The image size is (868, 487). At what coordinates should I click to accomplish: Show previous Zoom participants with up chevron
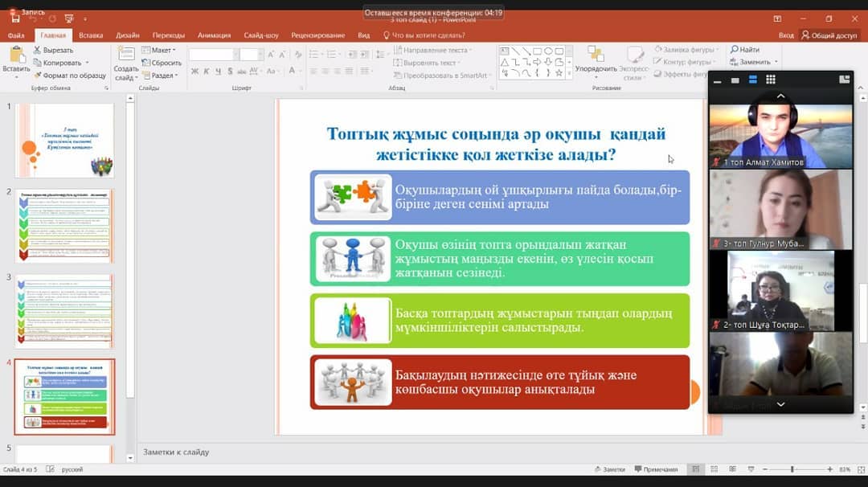tap(780, 96)
